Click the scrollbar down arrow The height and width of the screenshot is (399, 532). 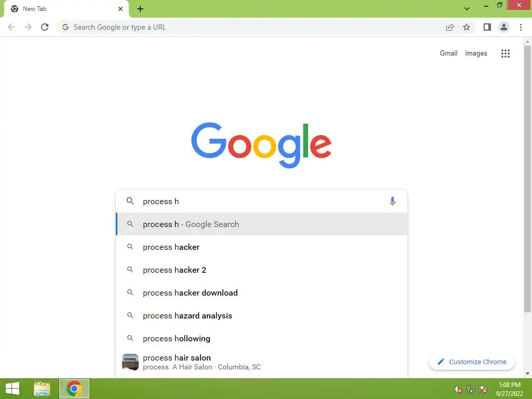(x=527, y=374)
